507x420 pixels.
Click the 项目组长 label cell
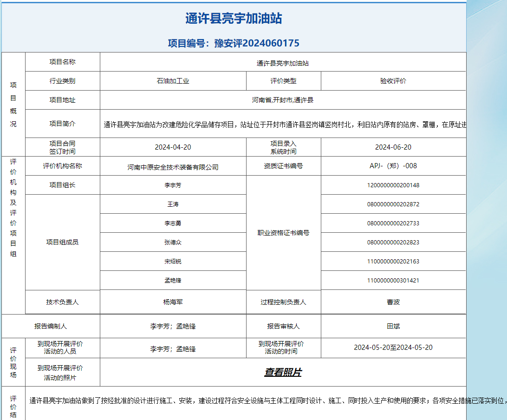pos(62,185)
